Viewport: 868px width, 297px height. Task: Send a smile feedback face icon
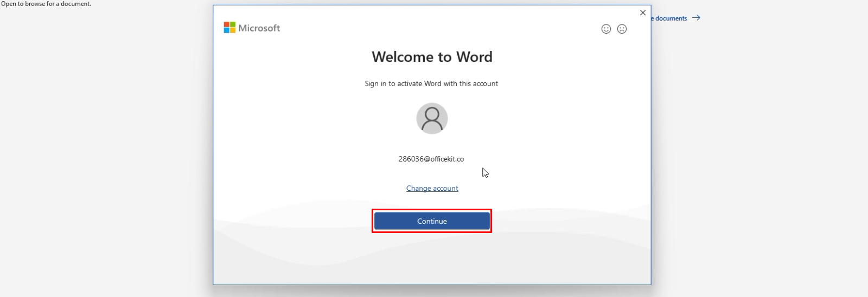tap(606, 29)
